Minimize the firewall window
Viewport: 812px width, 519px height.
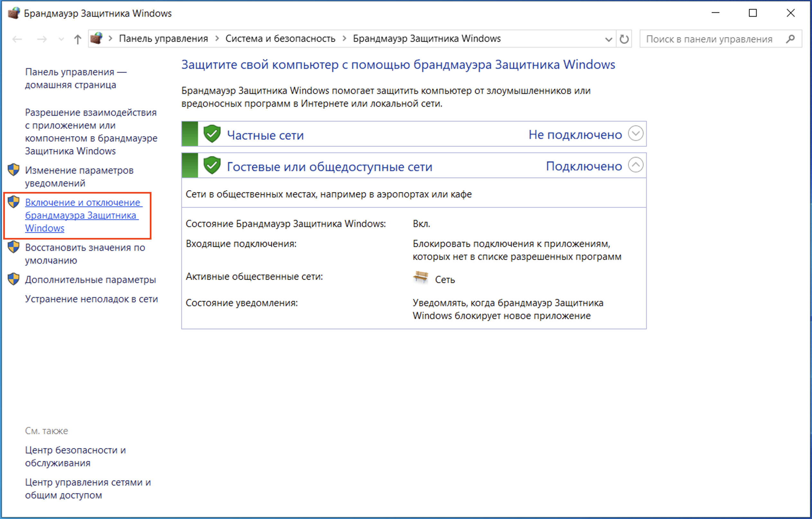[x=716, y=13]
